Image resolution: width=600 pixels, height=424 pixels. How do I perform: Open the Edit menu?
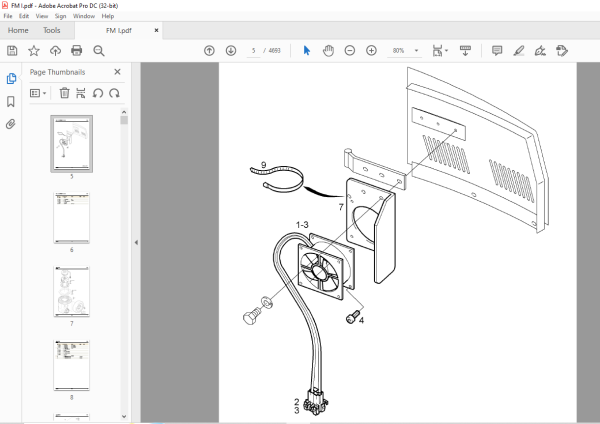click(x=24, y=16)
